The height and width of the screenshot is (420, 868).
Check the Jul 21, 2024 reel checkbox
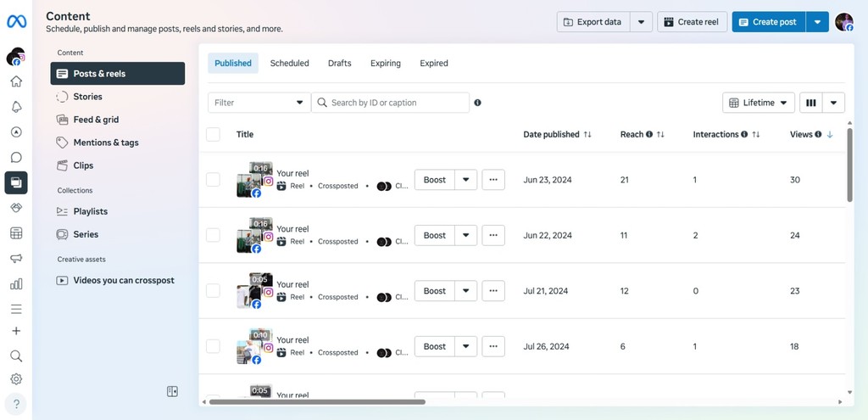[213, 291]
